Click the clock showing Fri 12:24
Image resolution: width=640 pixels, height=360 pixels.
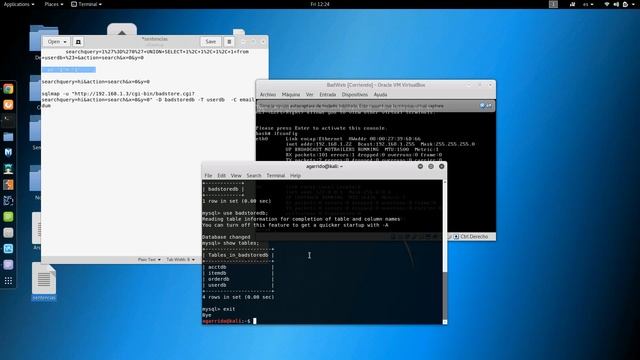pos(320,4)
